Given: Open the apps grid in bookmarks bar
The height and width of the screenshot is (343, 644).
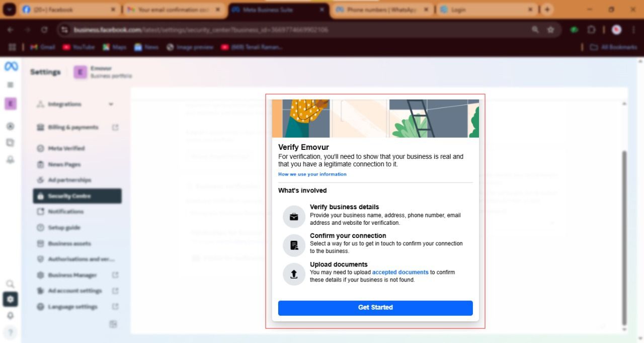Looking at the screenshot, I should click(13, 47).
